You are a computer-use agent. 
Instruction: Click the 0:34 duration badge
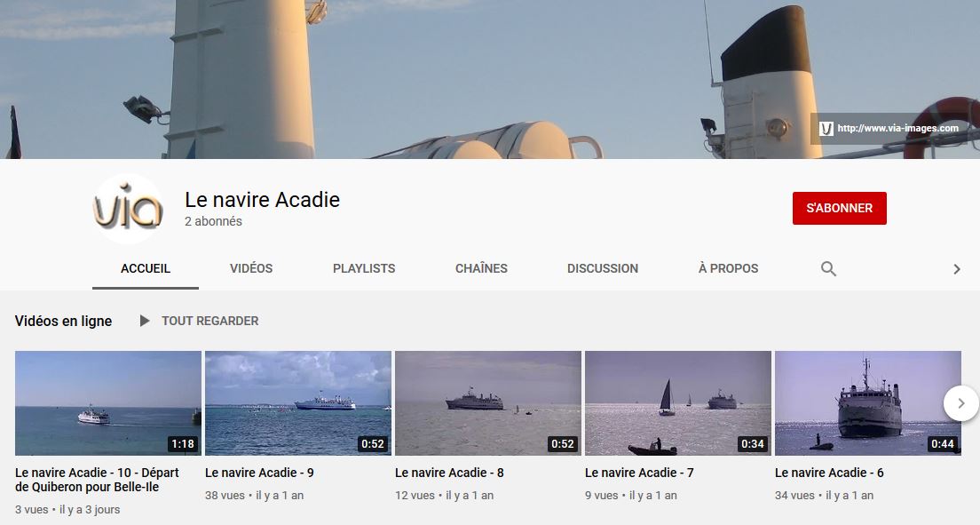click(753, 444)
